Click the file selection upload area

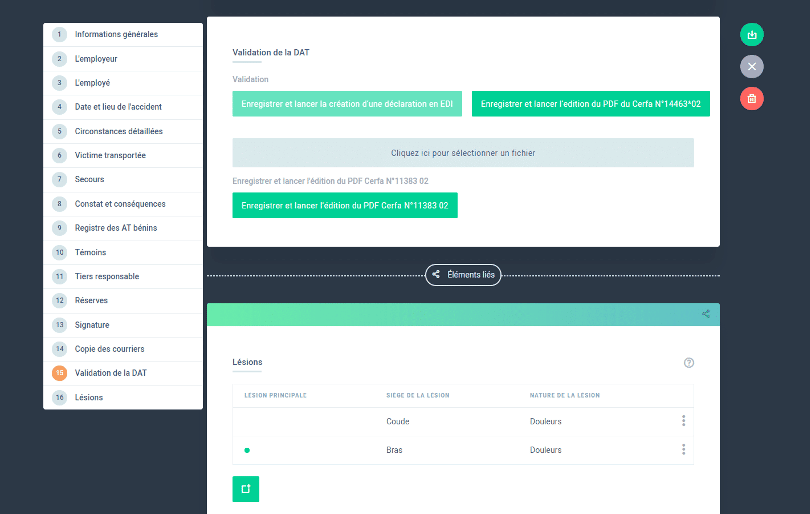click(463, 152)
